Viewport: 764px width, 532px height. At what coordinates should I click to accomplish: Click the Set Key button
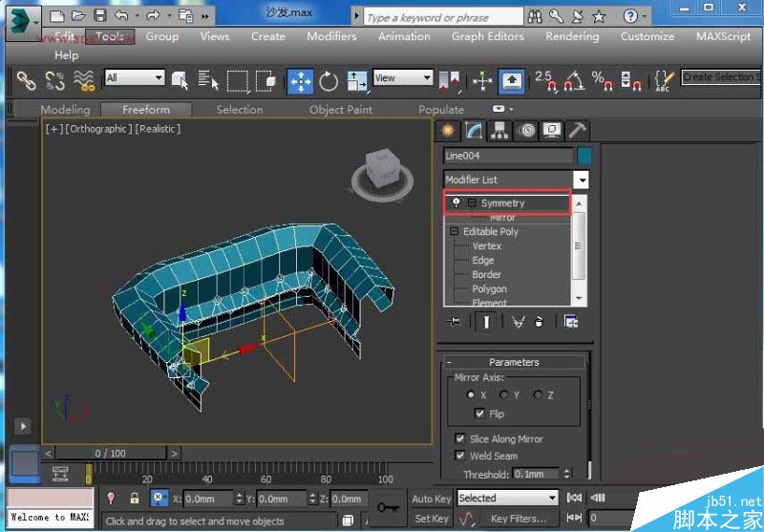tap(432, 519)
